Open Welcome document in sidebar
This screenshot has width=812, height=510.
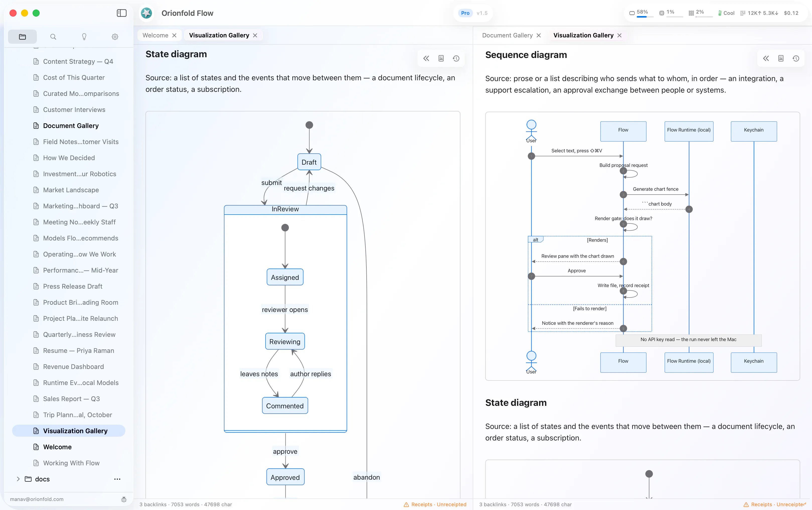(69, 447)
